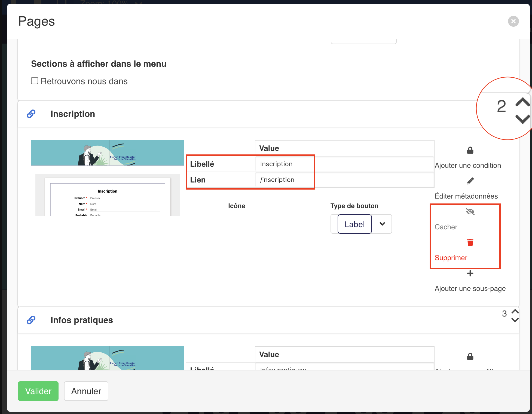
Task: Click the red trash icon for Inscription
Action: point(470,242)
